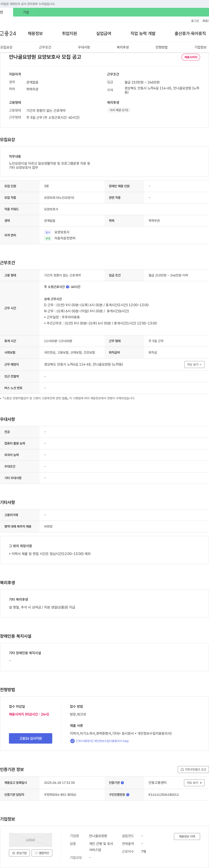Screen dimensions: 209x868
Task: Select the deadline text 채용시까지 (마감시간 : 24시)
Action: 29,714
